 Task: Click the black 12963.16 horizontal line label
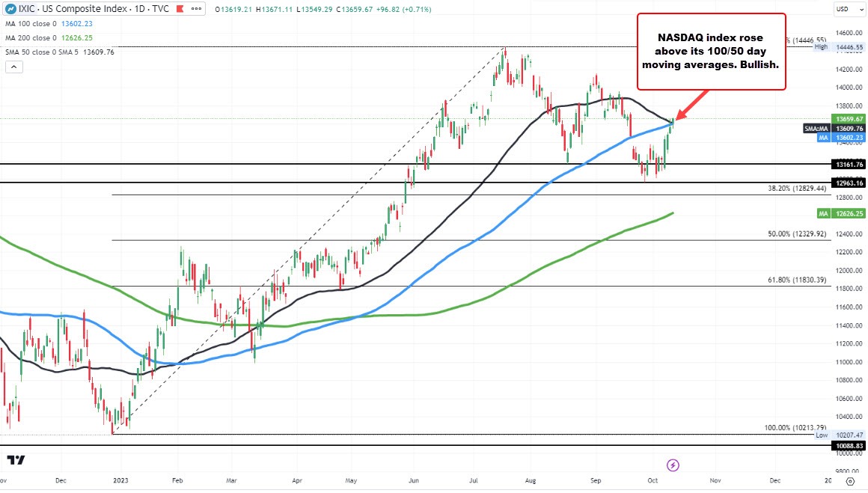point(848,183)
